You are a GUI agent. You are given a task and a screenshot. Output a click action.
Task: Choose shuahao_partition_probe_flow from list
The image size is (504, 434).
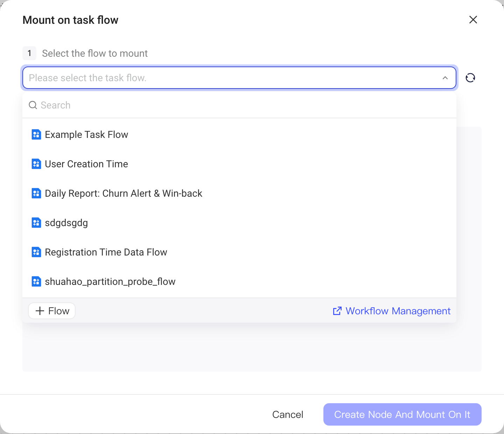coord(239,281)
